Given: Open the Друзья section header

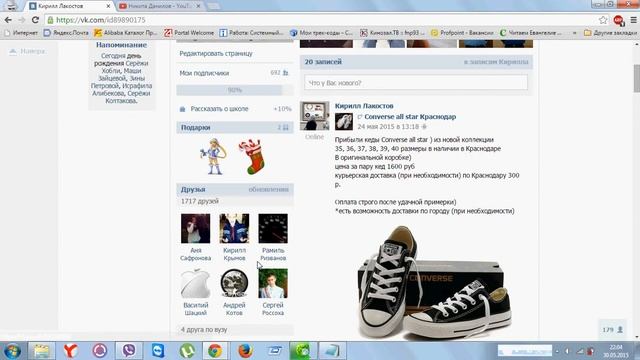Looking at the screenshot, I should pos(193,189).
